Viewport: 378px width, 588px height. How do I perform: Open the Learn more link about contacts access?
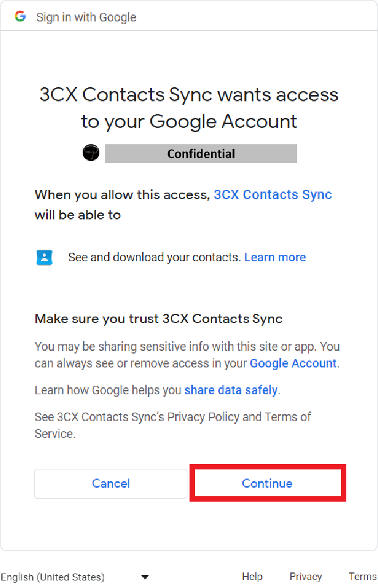[275, 257]
